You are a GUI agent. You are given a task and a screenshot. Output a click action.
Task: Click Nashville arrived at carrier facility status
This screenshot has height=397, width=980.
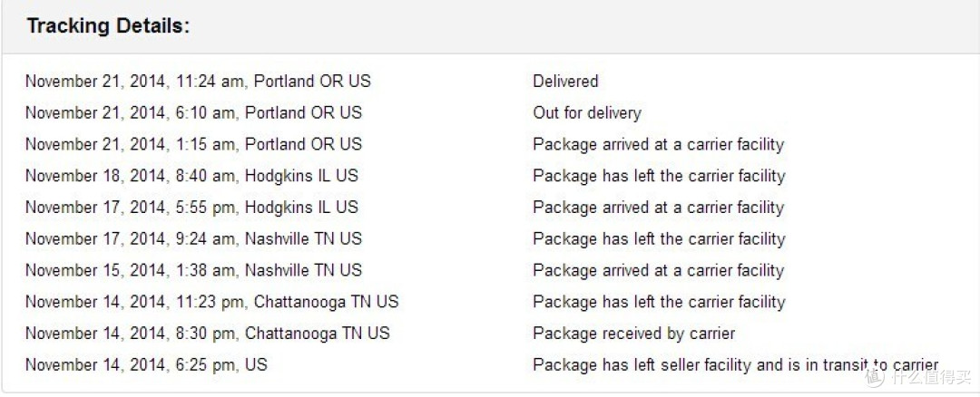point(658,271)
